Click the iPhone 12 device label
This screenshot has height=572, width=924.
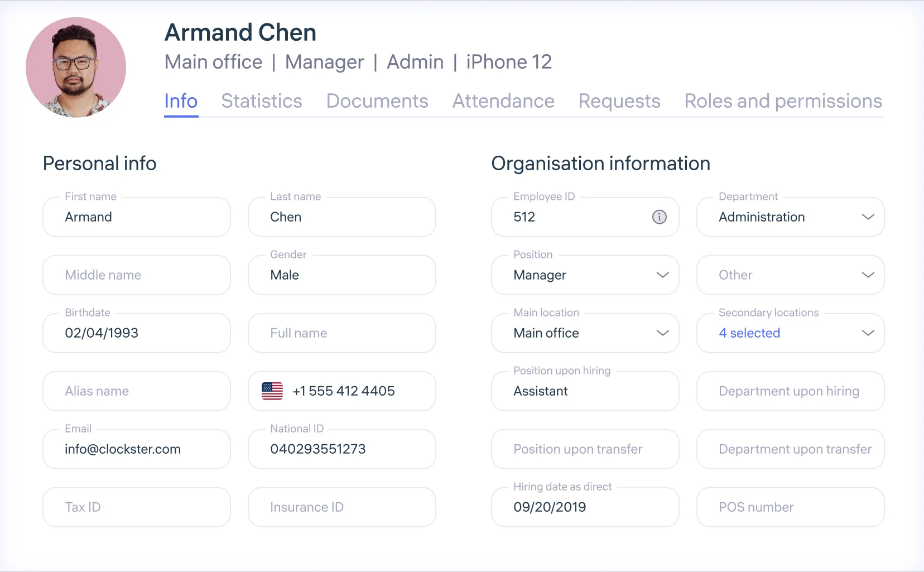point(509,62)
